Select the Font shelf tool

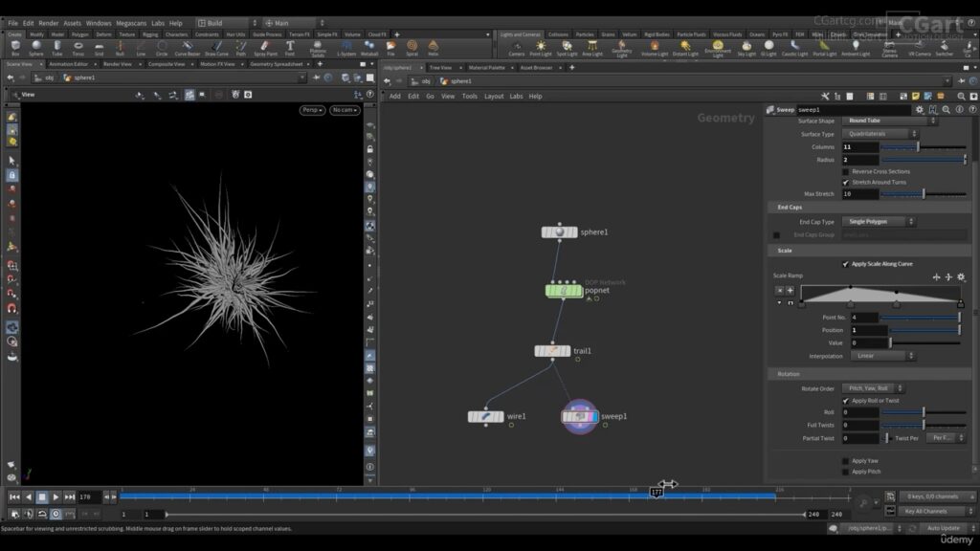290,48
